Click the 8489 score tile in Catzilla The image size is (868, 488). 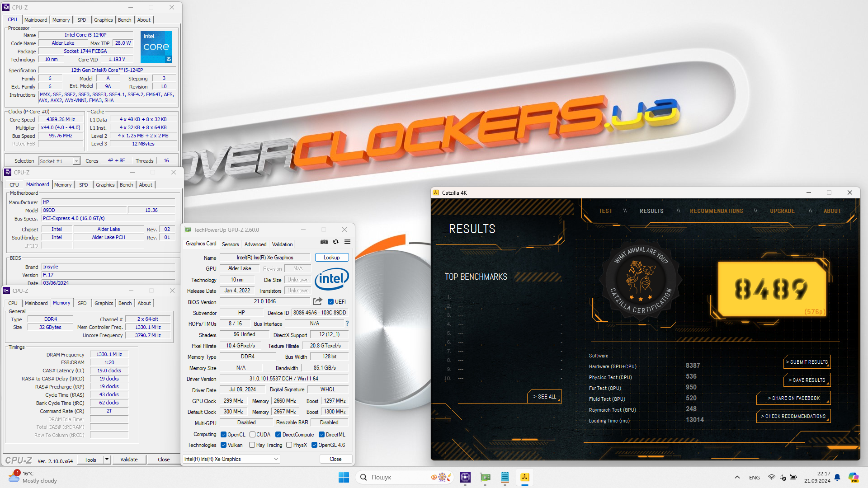coord(772,289)
